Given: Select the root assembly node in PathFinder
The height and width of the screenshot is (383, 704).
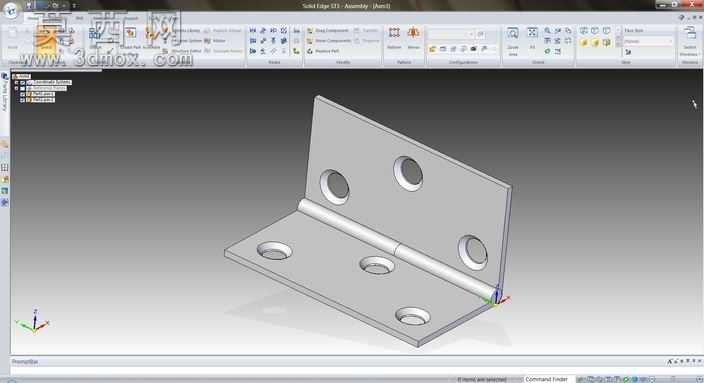Looking at the screenshot, I should click(22, 76).
